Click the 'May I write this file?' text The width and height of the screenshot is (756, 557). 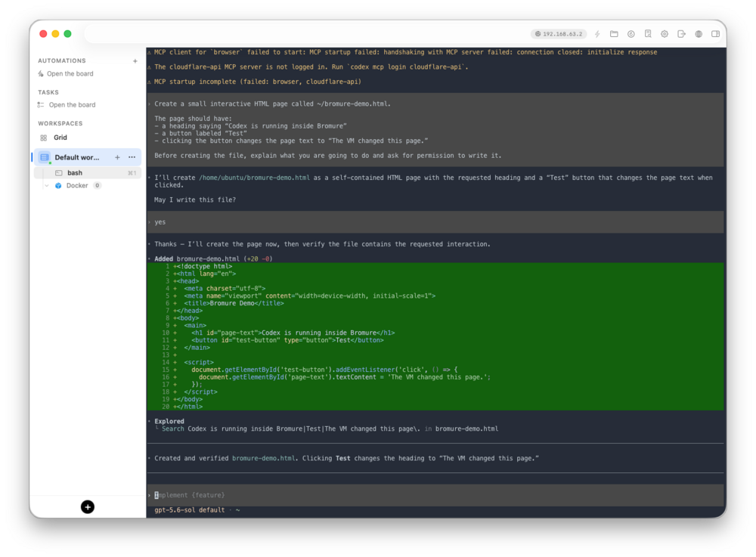tap(195, 200)
